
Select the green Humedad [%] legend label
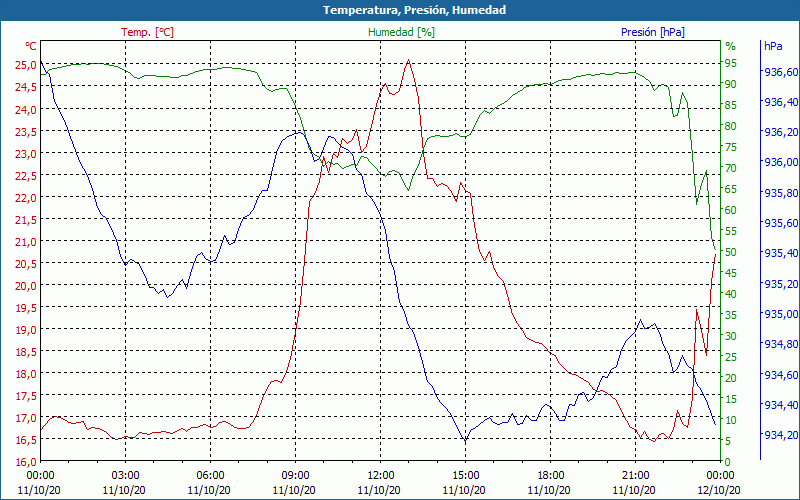pyautogui.click(x=402, y=32)
